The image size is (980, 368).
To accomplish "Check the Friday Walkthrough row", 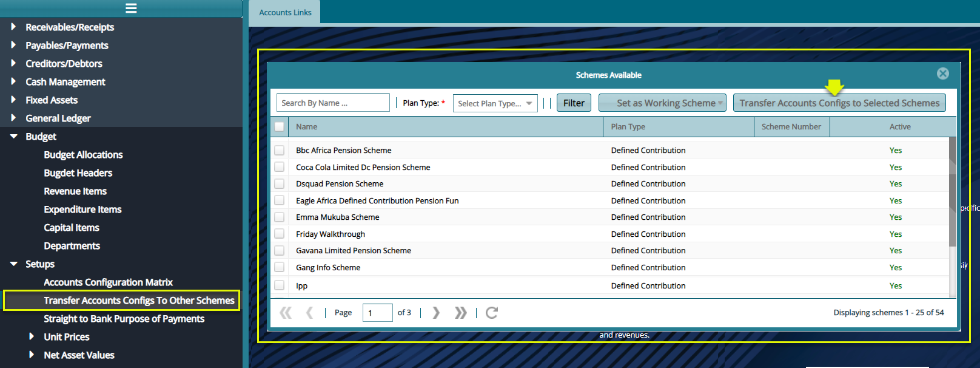I will [279, 234].
